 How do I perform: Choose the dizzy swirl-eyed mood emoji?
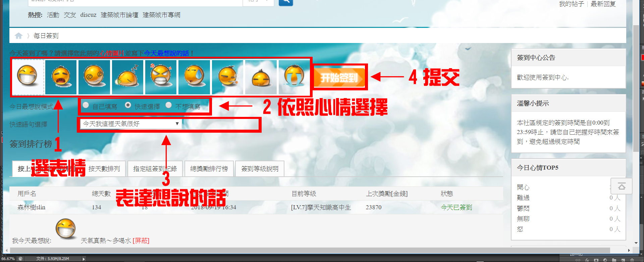click(x=94, y=76)
